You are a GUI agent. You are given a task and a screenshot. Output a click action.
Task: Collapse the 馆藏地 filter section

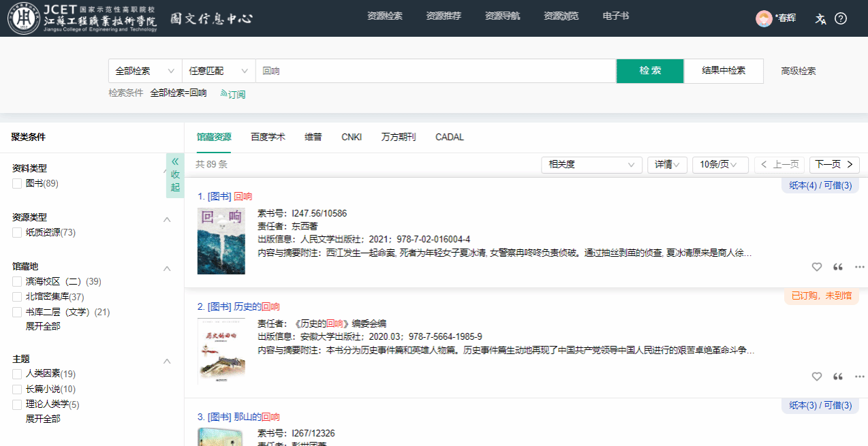click(x=167, y=268)
